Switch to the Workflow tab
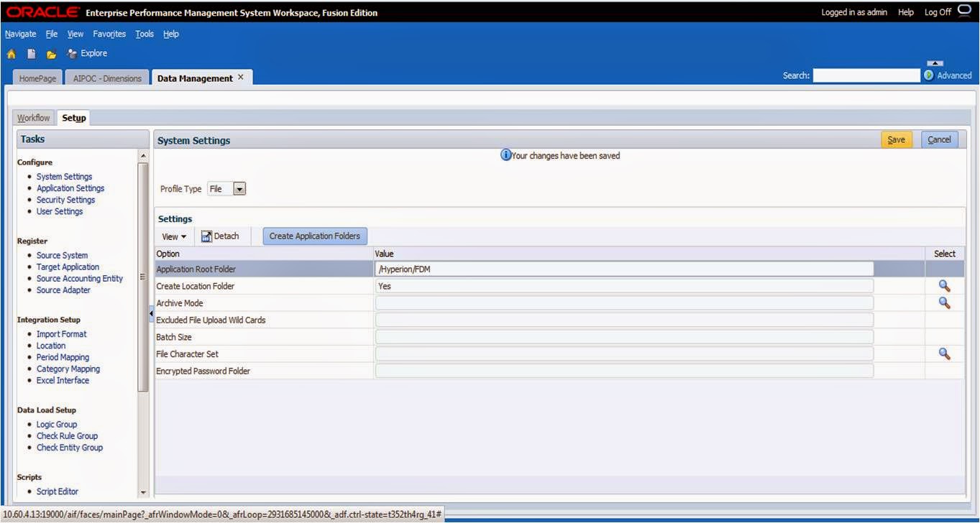This screenshot has height=523, width=980. point(33,117)
